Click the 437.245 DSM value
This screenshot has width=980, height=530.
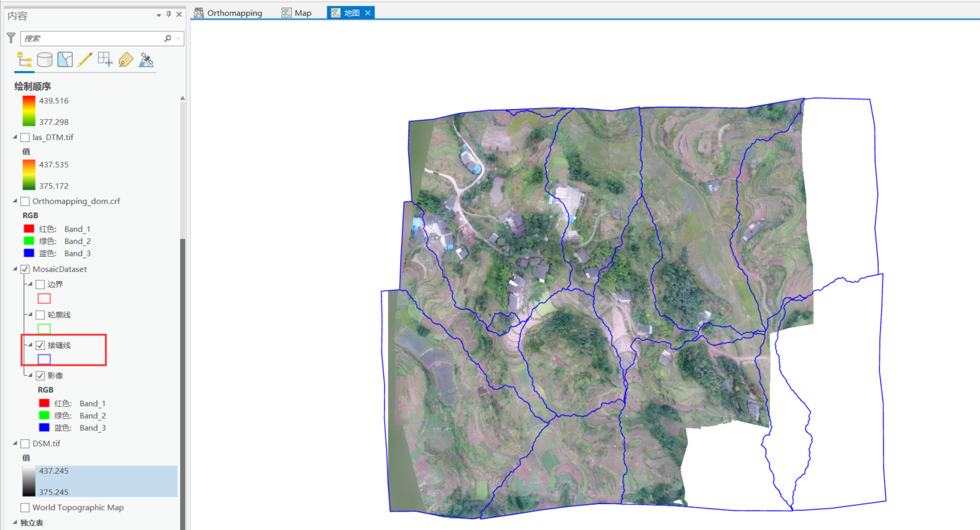pyautogui.click(x=54, y=471)
